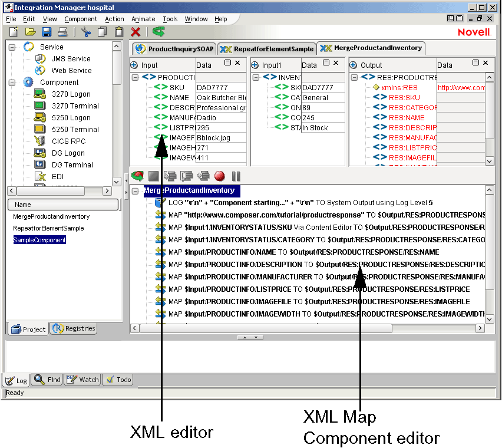Click the red X Delete icon
This screenshot has height=448, width=502.
[136, 32]
